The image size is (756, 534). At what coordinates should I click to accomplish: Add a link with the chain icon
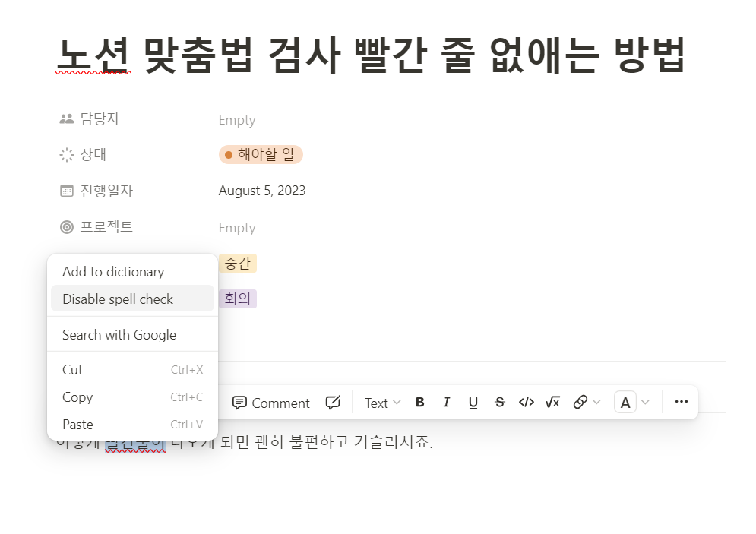580,402
